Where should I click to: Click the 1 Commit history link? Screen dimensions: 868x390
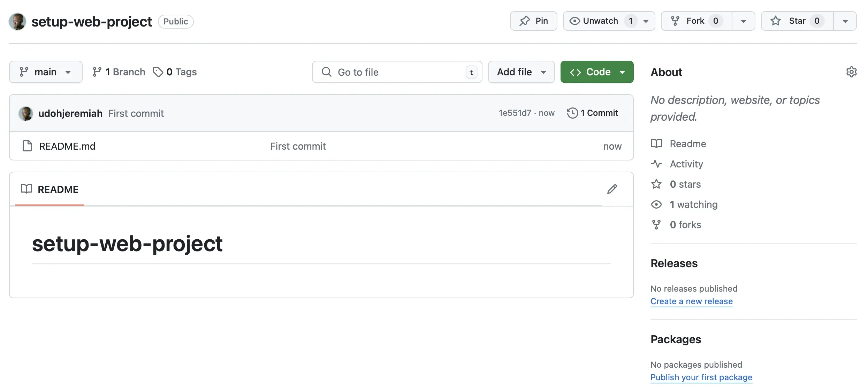tap(593, 113)
